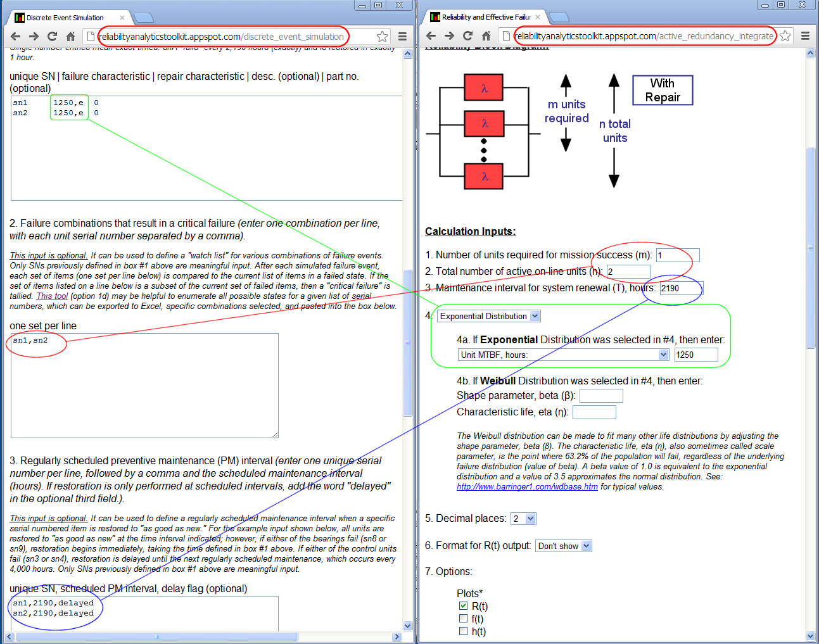The image size is (819, 644).
Task: Go forward in Reliability and Effective Failure window
Action: (x=450, y=35)
